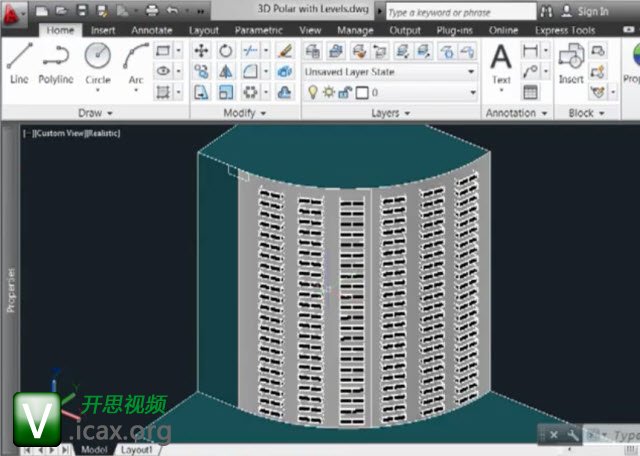
Task: Click the Text annotation tool
Action: click(x=501, y=62)
